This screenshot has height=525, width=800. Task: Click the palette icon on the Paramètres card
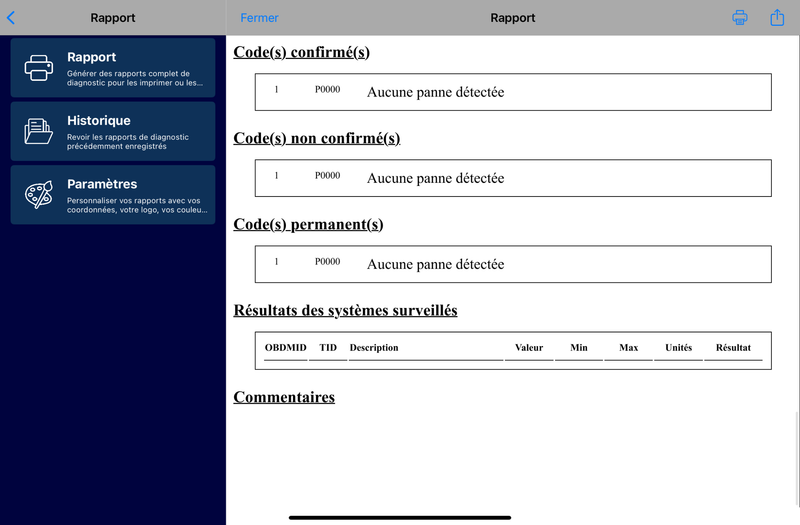pyautogui.click(x=39, y=194)
